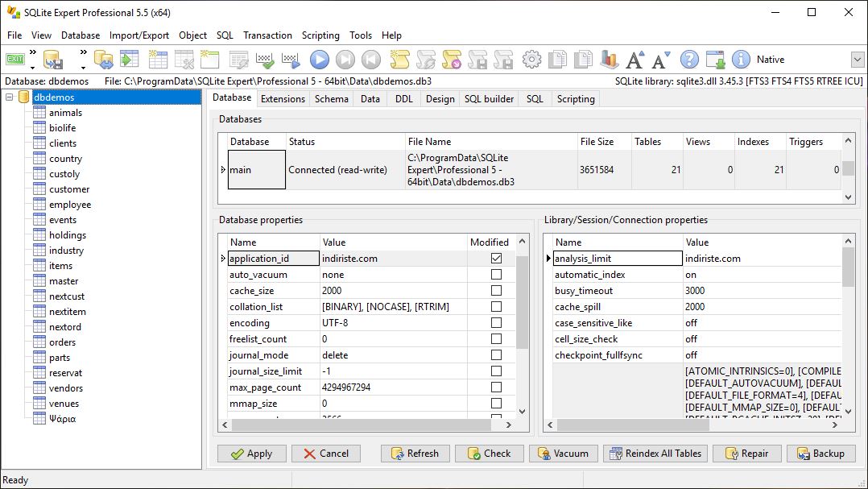This screenshot has width=868, height=489.
Task: Click the Vacuum button
Action: point(564,454)
